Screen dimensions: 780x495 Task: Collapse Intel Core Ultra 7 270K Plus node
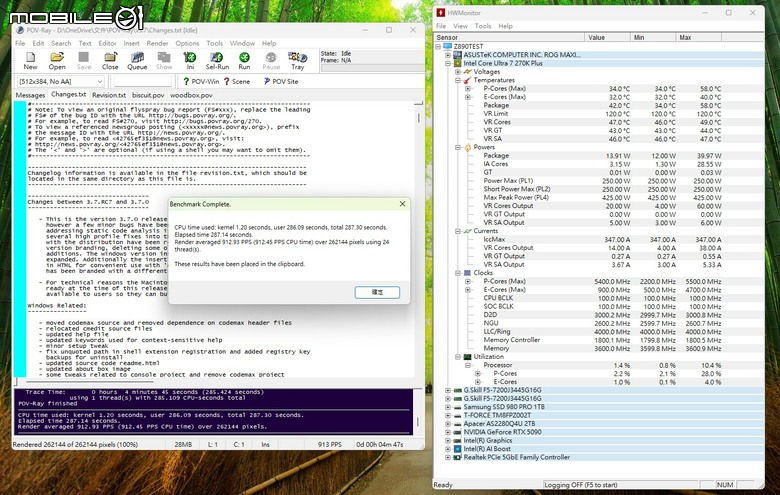(x=448, y=63)
